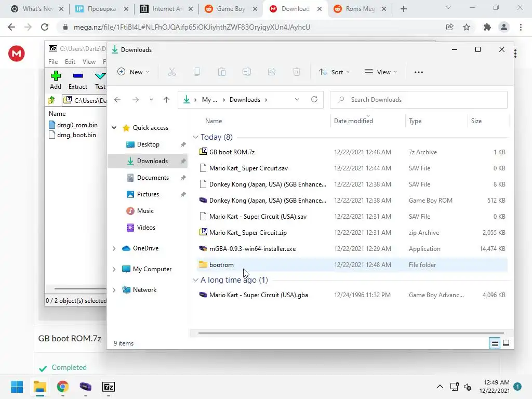
Task: Select Desktop in Quick access
Action: tap(148, 144)
